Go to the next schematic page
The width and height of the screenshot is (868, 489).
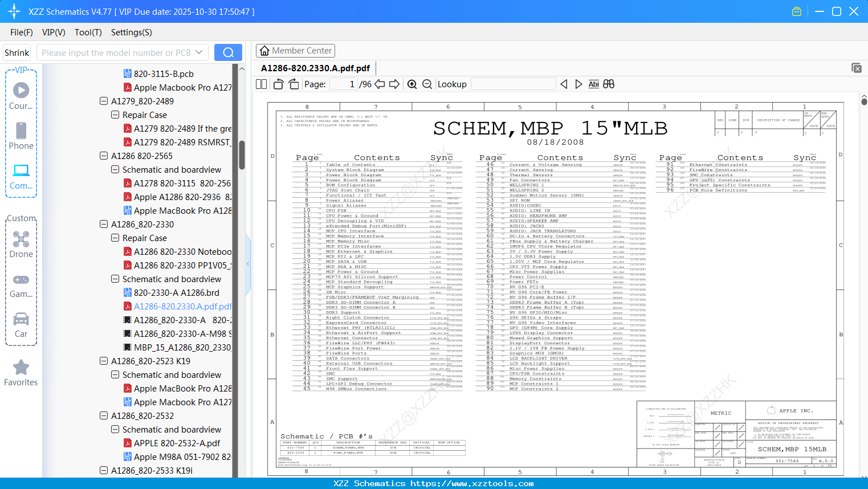tap(394, 84)
